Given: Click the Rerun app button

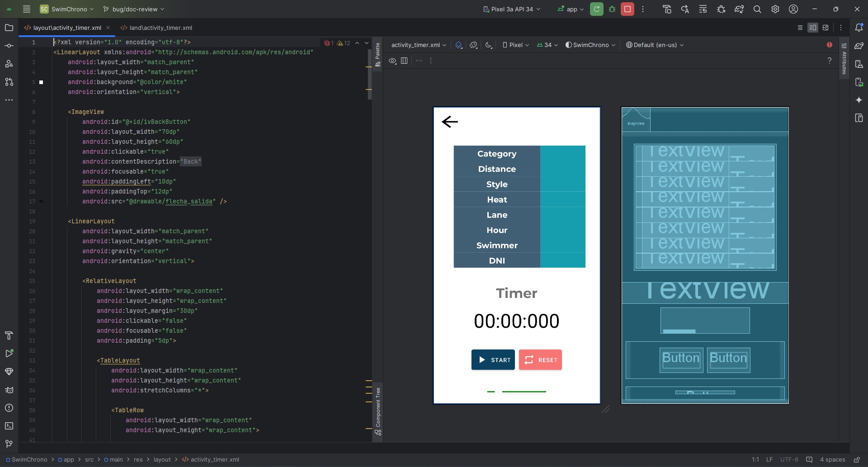Looking at the screenshot, I should click(597, 9).
